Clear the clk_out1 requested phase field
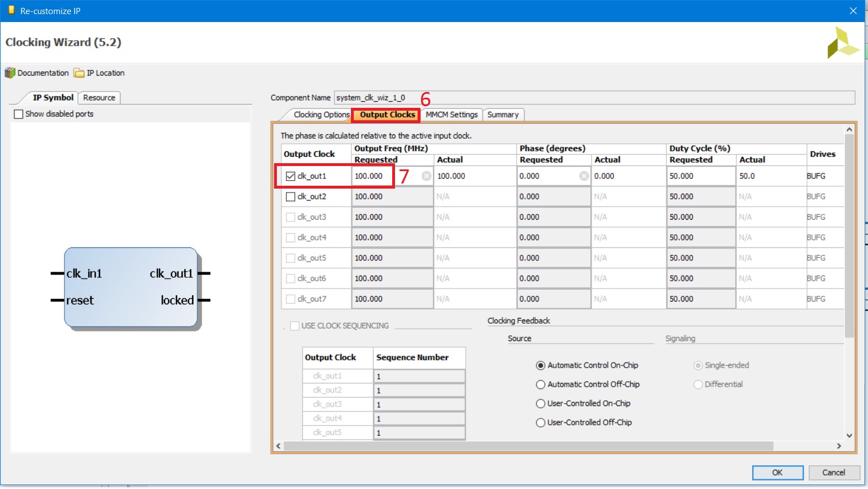 [x=584, y=176]
